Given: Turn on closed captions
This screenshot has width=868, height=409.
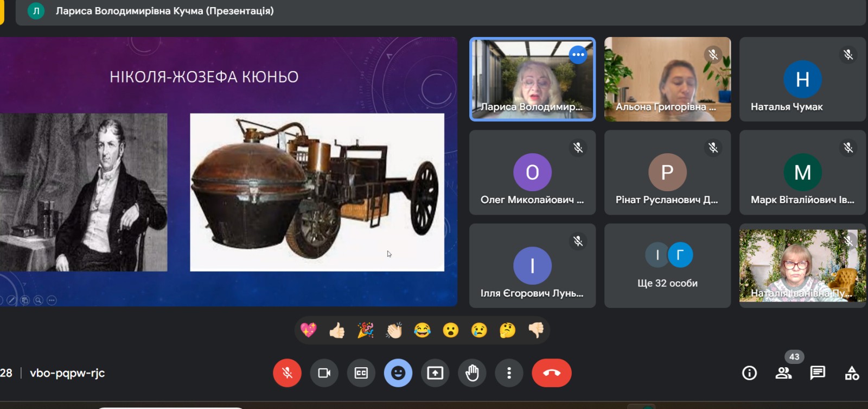Looking at the screenshot, I should coord(361,373).
